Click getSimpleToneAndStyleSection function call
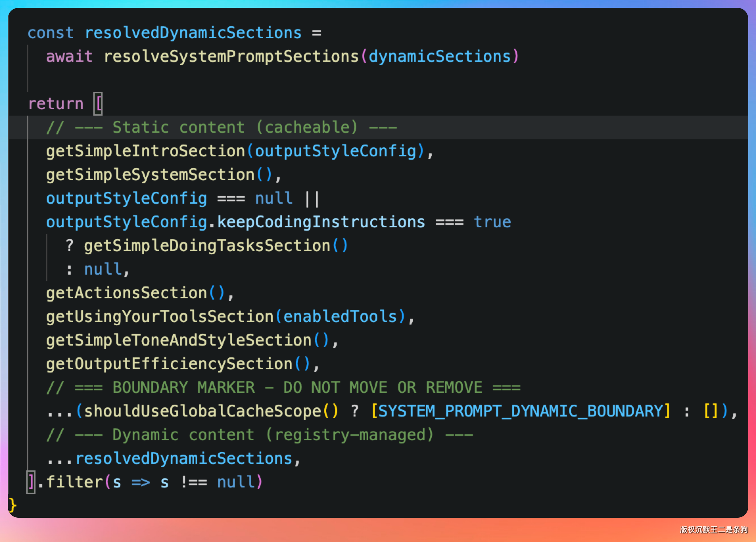This screenshot has height=542, width=756. [179, 340]
